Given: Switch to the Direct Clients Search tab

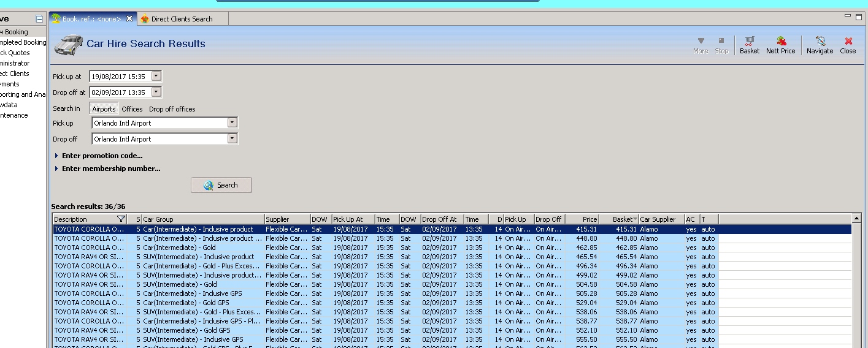Looking at the screenshot, I should pos(182,19).
